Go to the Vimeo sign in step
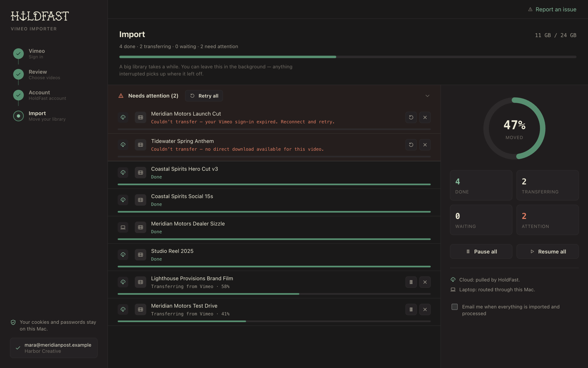588x368 pixels. tap(37, 54)
